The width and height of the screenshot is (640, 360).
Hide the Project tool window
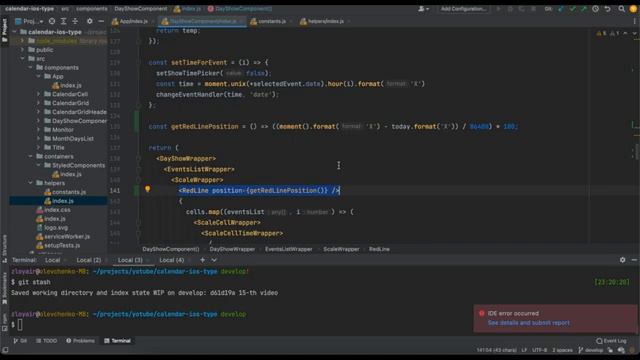101,21
